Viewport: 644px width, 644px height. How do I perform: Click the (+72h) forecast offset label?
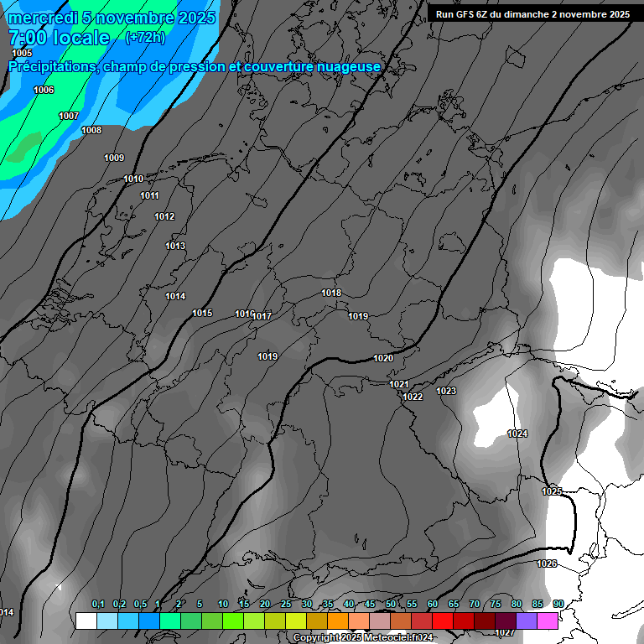coord(145,38)
